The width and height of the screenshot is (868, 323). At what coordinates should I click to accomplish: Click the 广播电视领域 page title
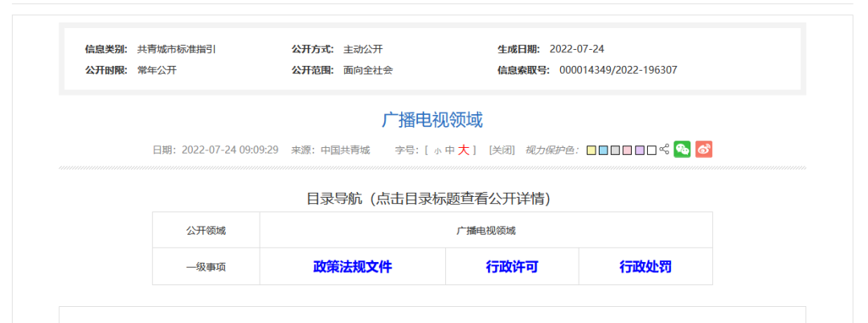pos(432,121)
